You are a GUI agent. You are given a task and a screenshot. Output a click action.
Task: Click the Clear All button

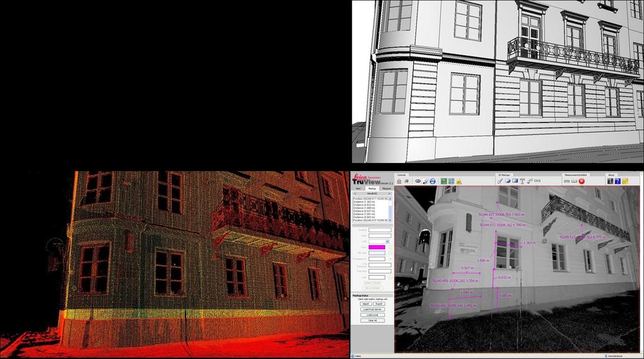tap(372, 321)
